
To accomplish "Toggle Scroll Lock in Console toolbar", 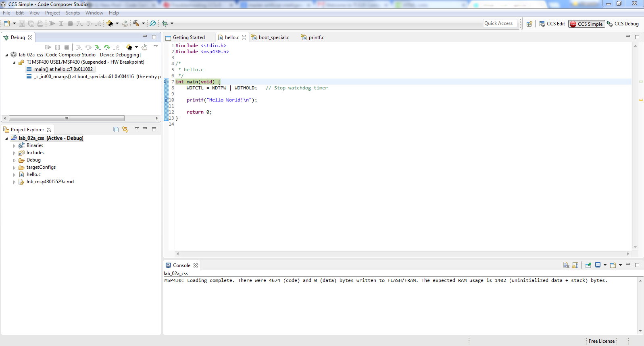I will (x=575, y=265).
